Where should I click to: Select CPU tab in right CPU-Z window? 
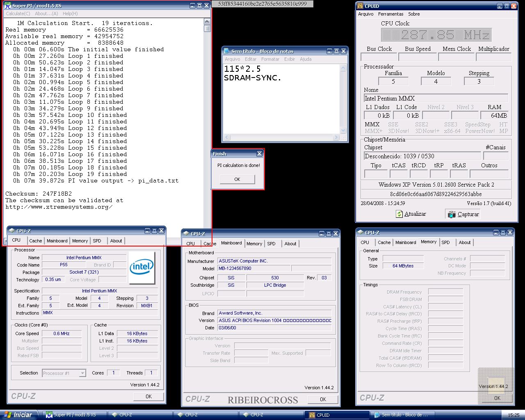point(365,242)
